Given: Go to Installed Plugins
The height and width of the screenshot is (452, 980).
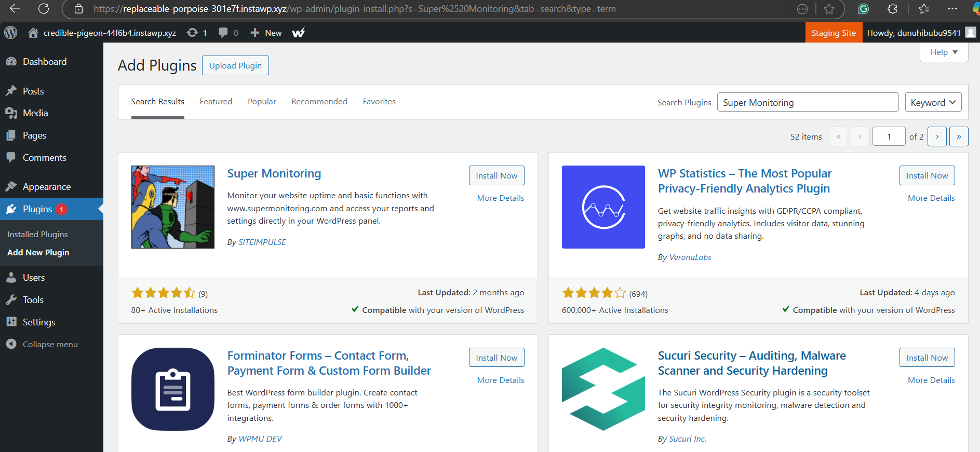Looking at the screenshot, I should tap(37, 235).
